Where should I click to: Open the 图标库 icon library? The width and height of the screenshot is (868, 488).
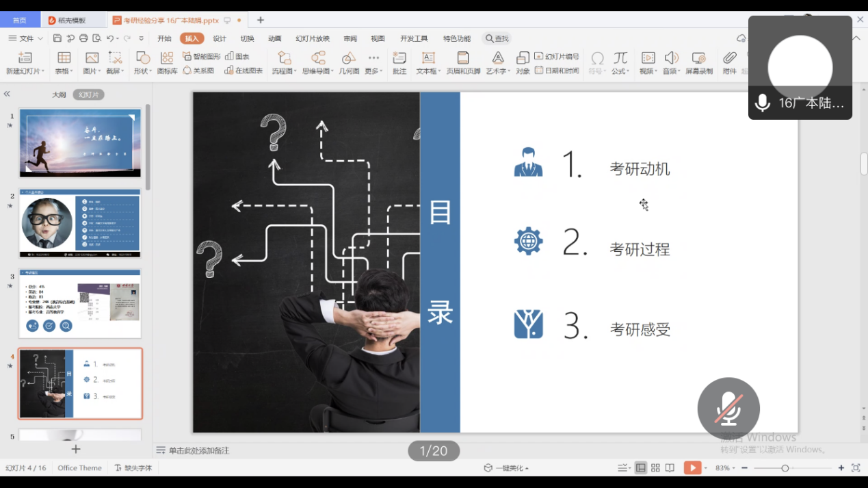point(167,63)
